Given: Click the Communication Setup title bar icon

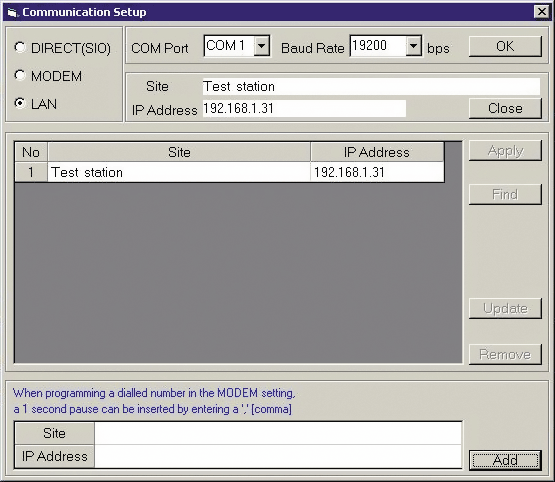Looking at the screenshot, I should click(12, 13).
